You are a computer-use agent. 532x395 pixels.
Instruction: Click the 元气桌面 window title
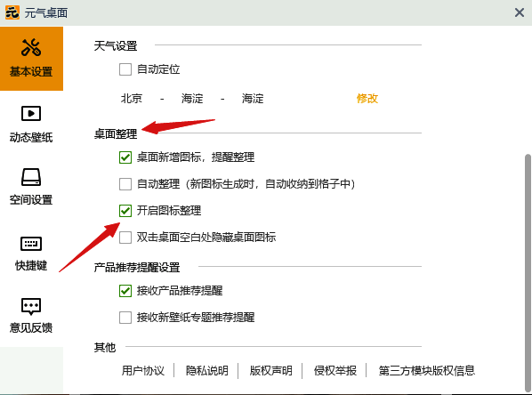45,12
